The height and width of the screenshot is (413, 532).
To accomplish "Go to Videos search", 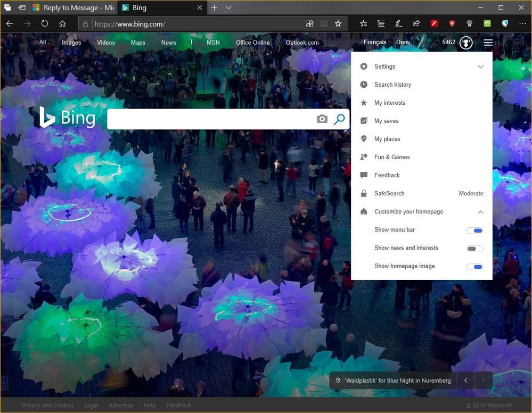I will pyautogui.click(x=106, y=43).
